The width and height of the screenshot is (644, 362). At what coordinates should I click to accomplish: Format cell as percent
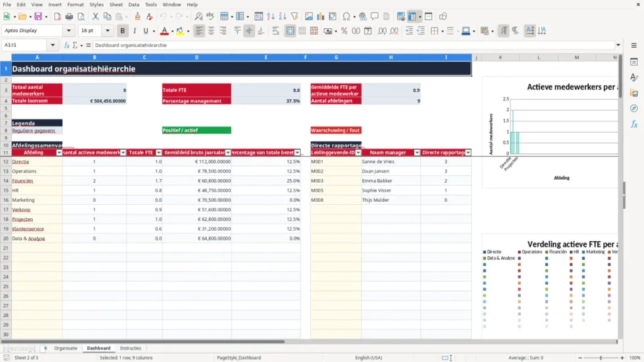tap(344, 31)
